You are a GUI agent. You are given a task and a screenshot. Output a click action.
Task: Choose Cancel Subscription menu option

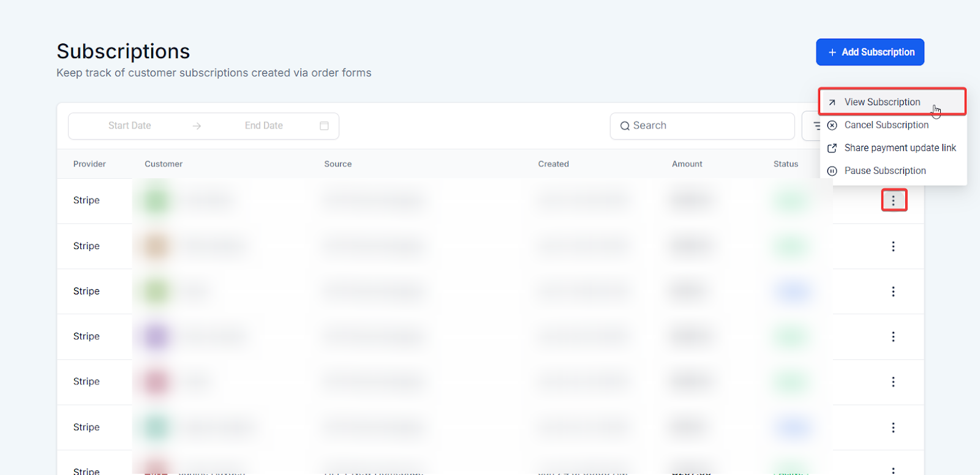(886, 125)
